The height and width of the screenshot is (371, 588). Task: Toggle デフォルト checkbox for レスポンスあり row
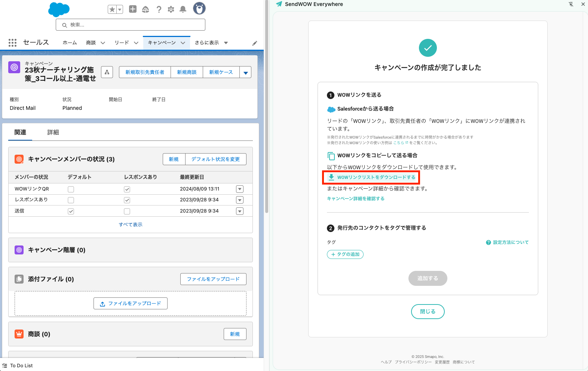tap(71, 200)
